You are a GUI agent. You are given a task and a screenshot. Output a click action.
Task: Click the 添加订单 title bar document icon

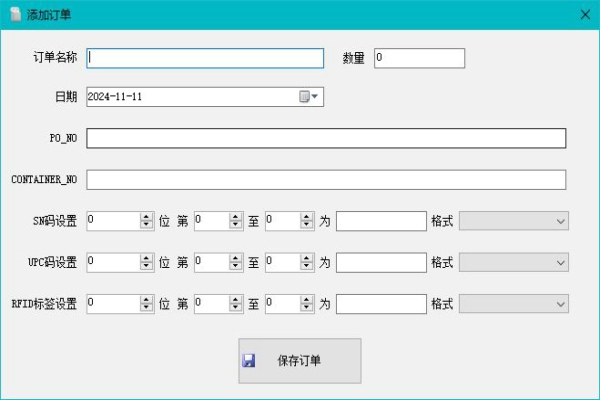click(x=15, y=15)
